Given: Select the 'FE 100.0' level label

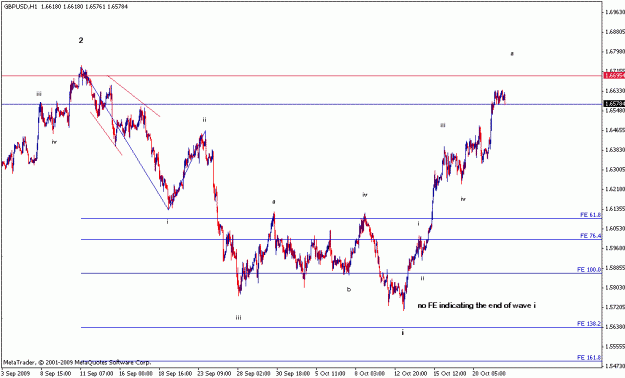Looking at the screenshot, I should (x=589, y=270).
